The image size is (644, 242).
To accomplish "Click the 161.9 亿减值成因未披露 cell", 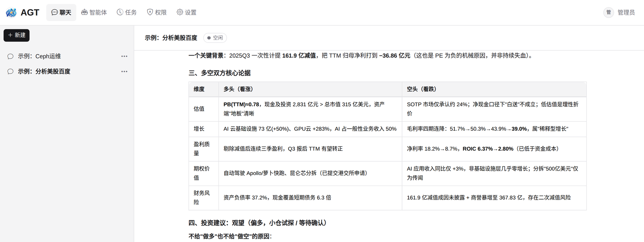I will [494, 198].
